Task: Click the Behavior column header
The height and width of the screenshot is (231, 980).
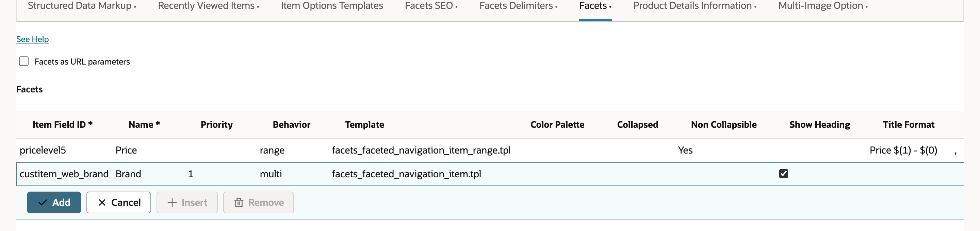Action: pyautogui.click(x=291, y=125)
